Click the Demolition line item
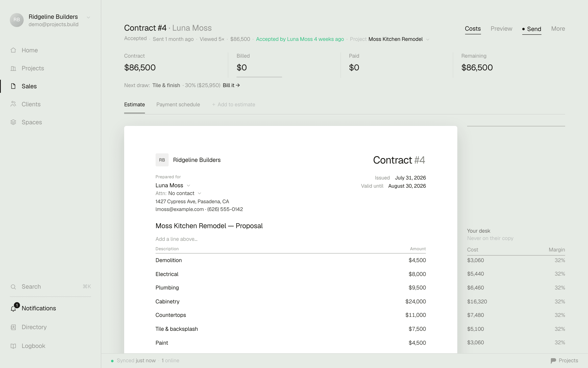This screenshot has height=368, width=588. [x=169, y=260]
